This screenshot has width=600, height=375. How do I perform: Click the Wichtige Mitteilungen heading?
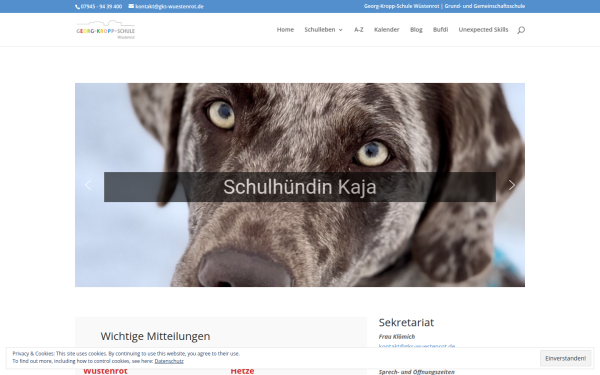coord(155,336)
